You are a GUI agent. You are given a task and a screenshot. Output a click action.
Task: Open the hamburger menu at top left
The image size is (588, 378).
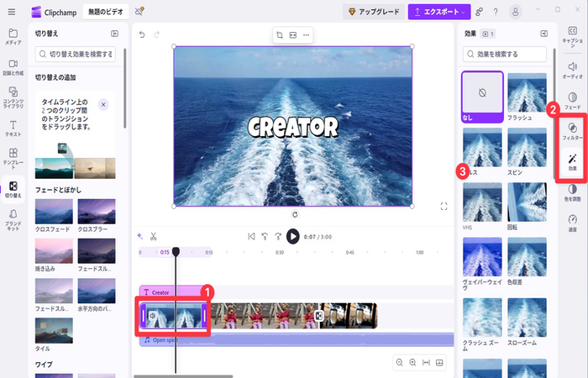pyautogui.click(x=11, y=12)
